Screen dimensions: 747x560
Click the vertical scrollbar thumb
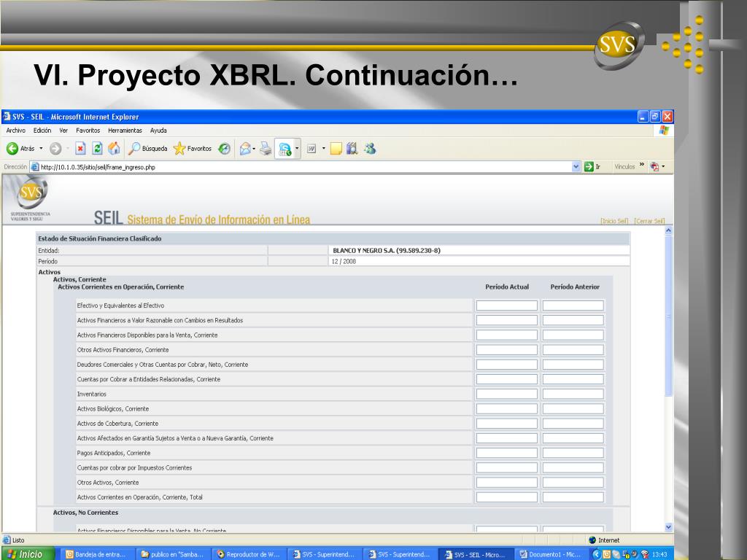coord(668,315)
